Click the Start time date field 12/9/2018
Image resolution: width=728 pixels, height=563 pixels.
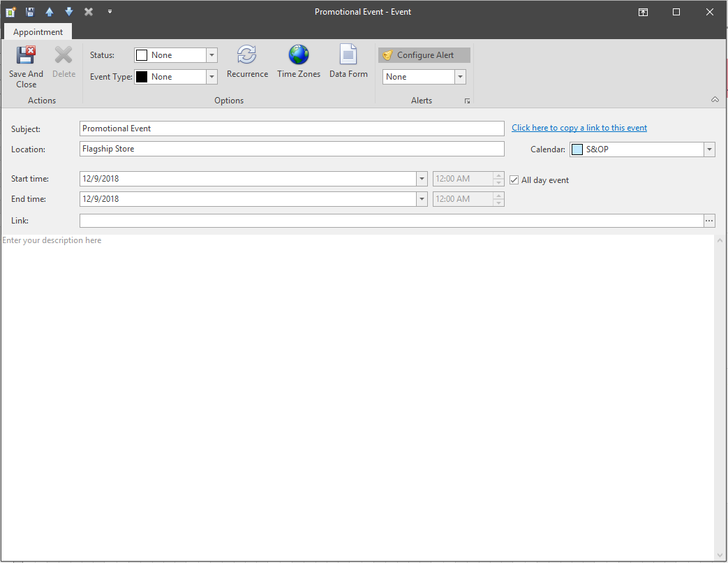[x=248, y=179]
